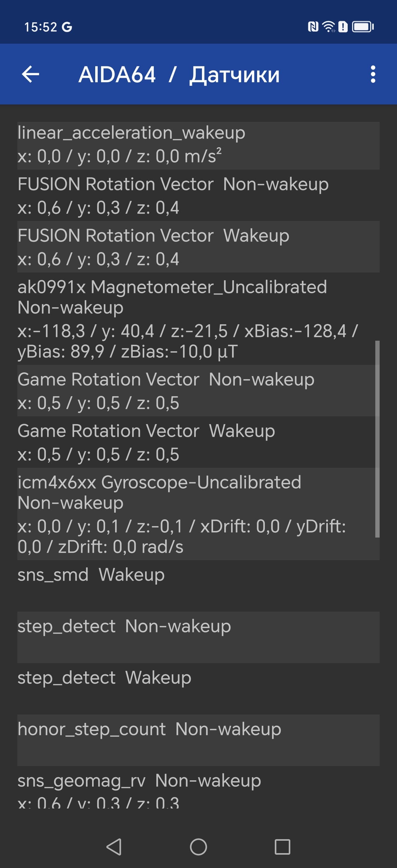
Task: Select step_detect Non-wakeup sensor row
Action: [x=198, y=637]
